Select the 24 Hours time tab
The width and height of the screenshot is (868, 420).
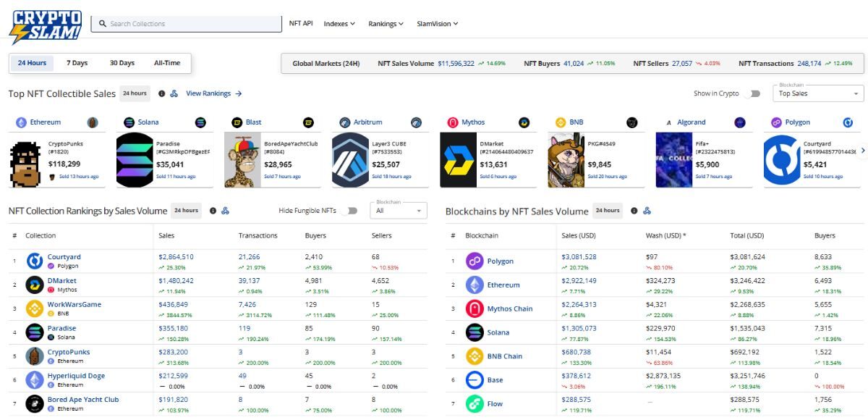coord(32,63)
